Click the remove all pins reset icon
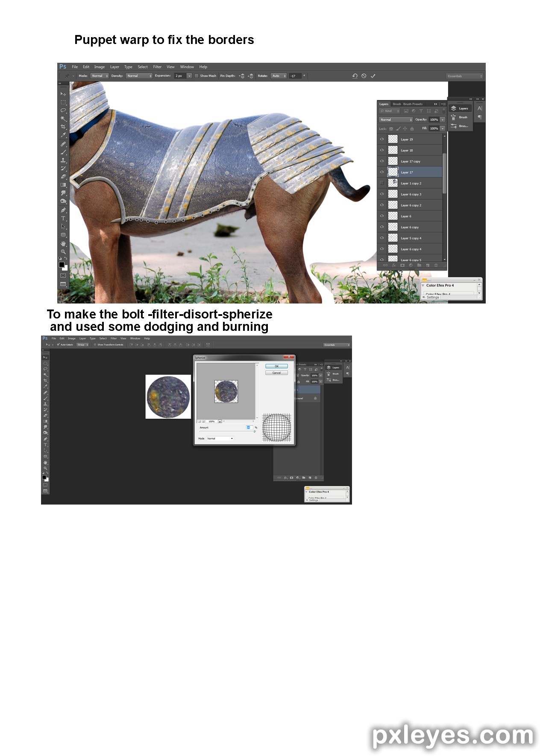The image size is (540, 756). click(x=355, y=76)
